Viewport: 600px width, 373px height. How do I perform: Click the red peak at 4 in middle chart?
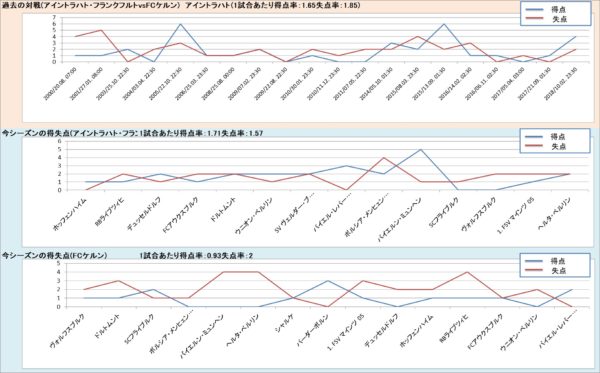click(384, 157)
